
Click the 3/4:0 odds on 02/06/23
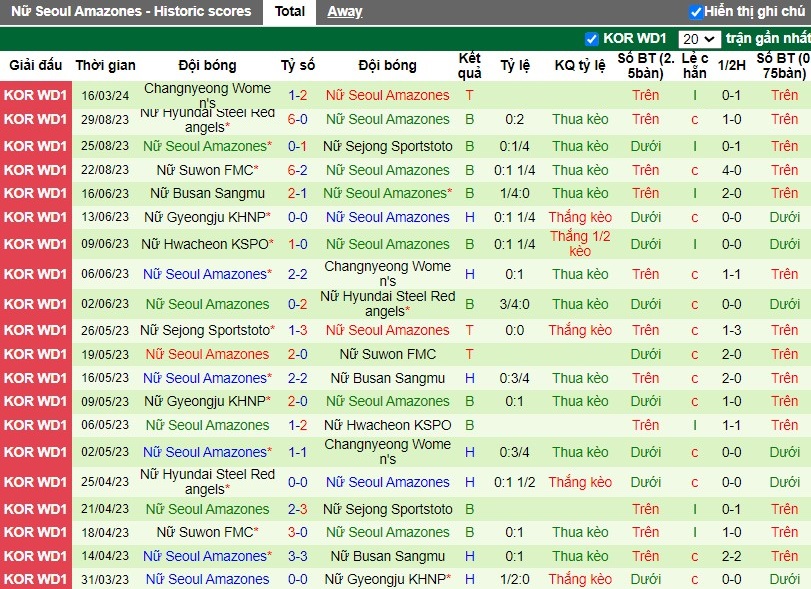coord(515,304)
